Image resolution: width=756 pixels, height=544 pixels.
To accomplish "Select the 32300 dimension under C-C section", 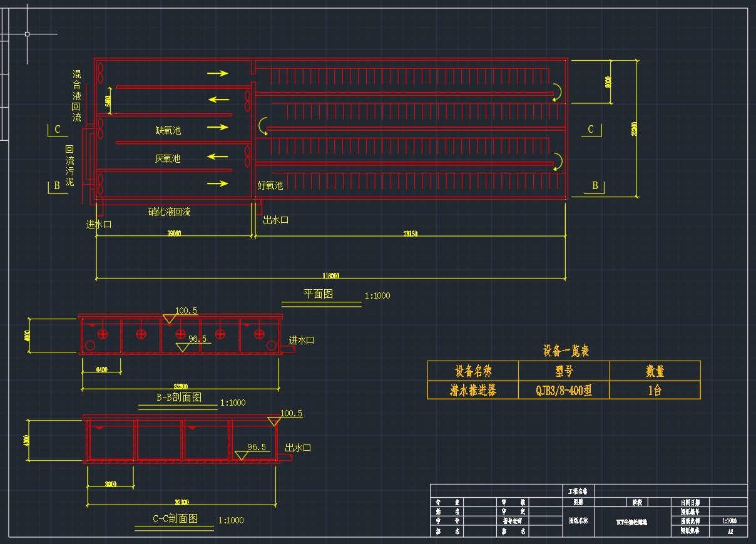I will click(x=181, y=502).
